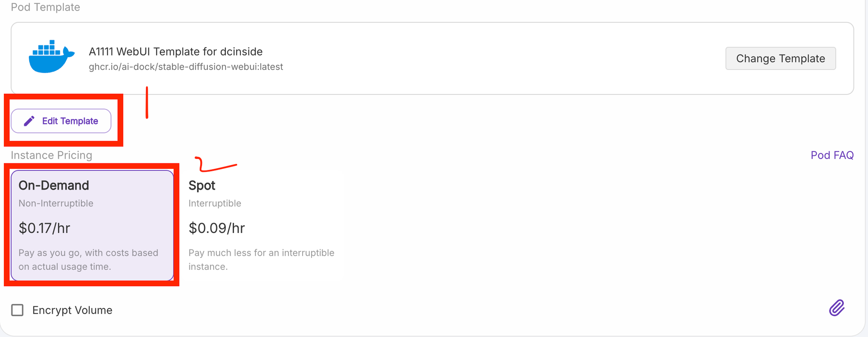Click the Docker whale logo icon

[52, 57]
